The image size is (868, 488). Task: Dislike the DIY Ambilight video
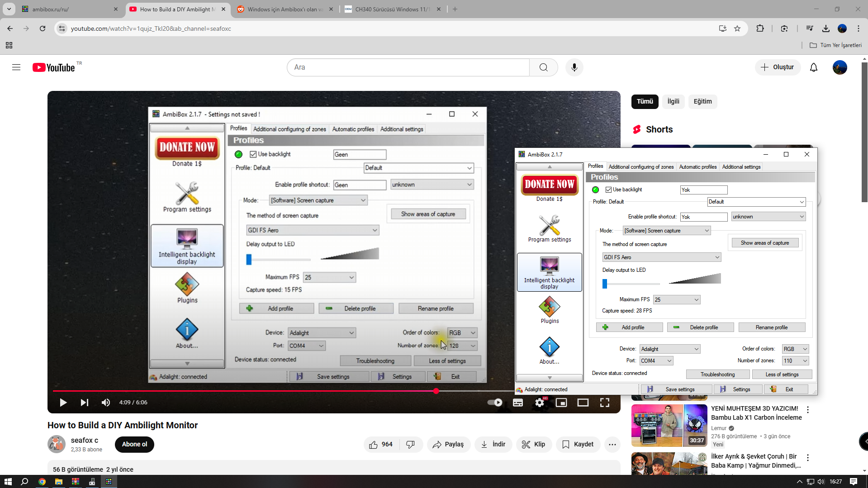[411, 445]
